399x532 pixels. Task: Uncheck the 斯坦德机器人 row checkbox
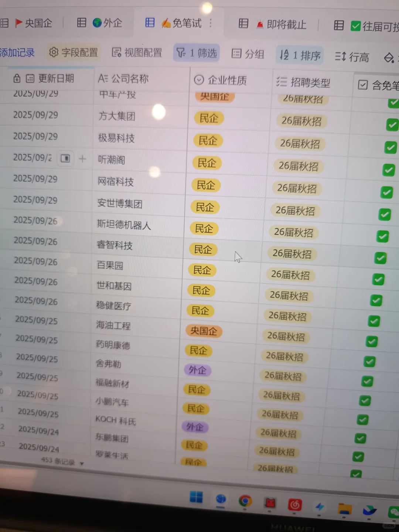click(382, 236)
